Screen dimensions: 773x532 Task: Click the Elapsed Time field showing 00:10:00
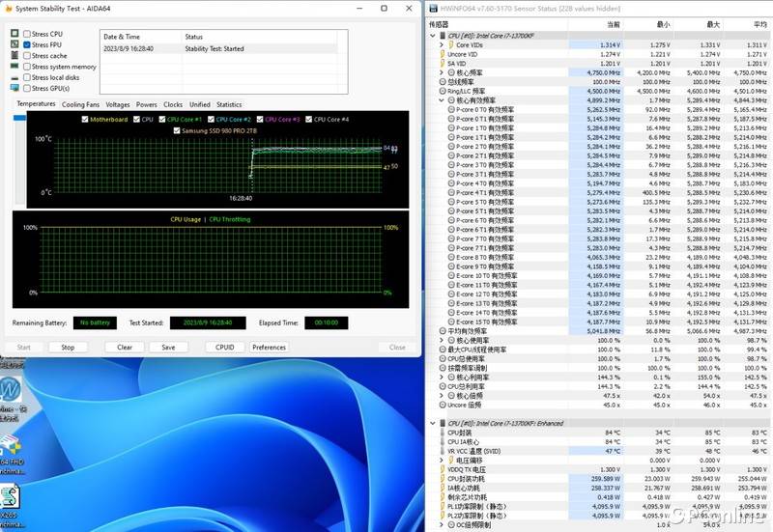pos(327,322)
